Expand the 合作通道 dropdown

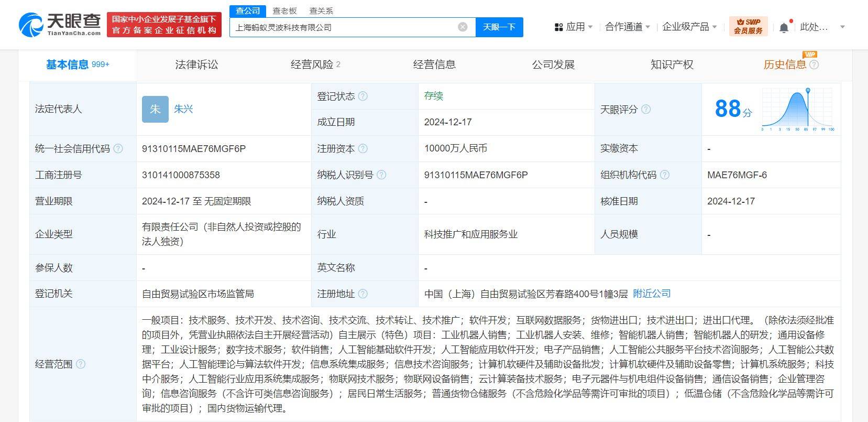pos(628,27)
